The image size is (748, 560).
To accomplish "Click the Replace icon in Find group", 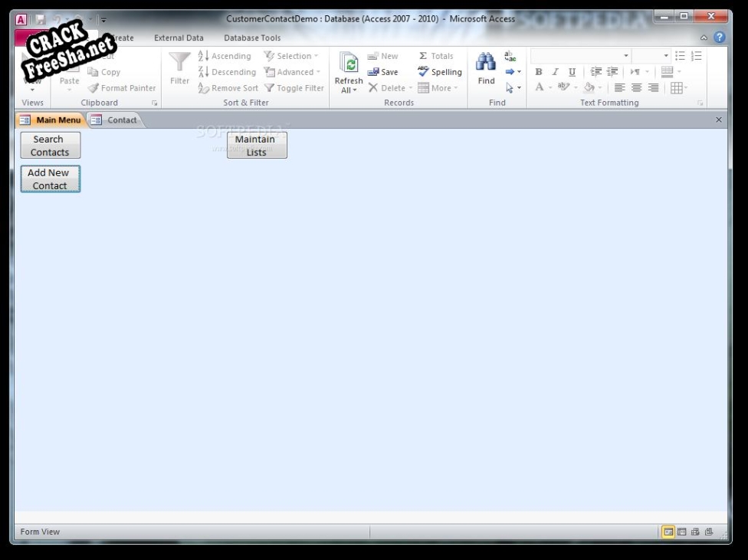I will [510, 56].
